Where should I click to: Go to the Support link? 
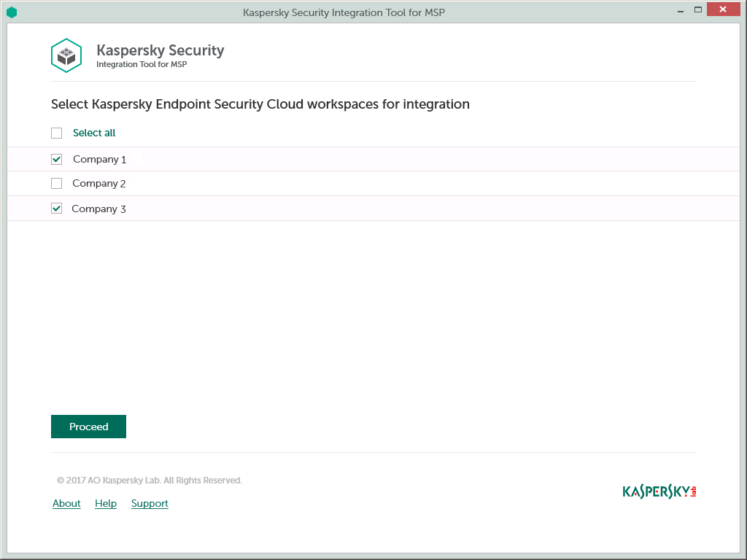pyautogui.click(x=150, y=504)
